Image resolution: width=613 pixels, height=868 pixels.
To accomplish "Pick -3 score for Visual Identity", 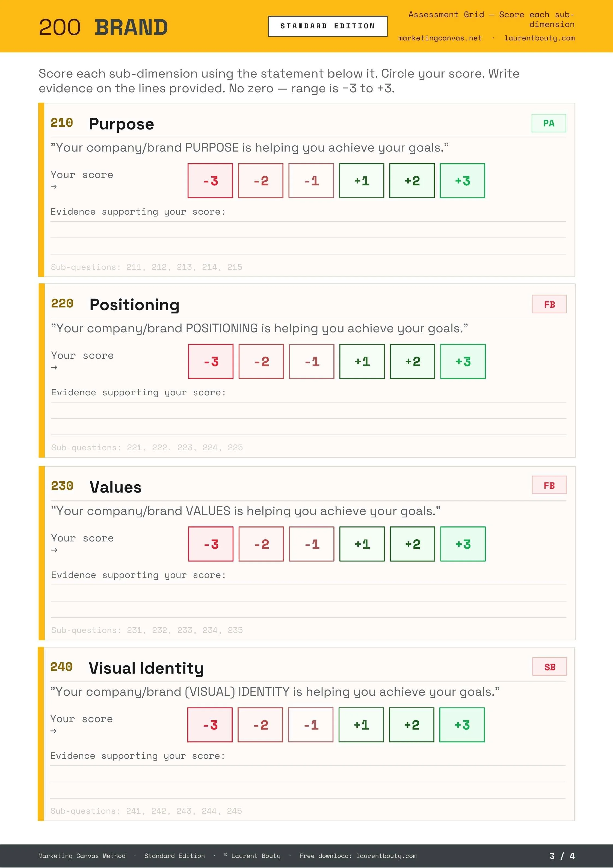I will (210, 725).
